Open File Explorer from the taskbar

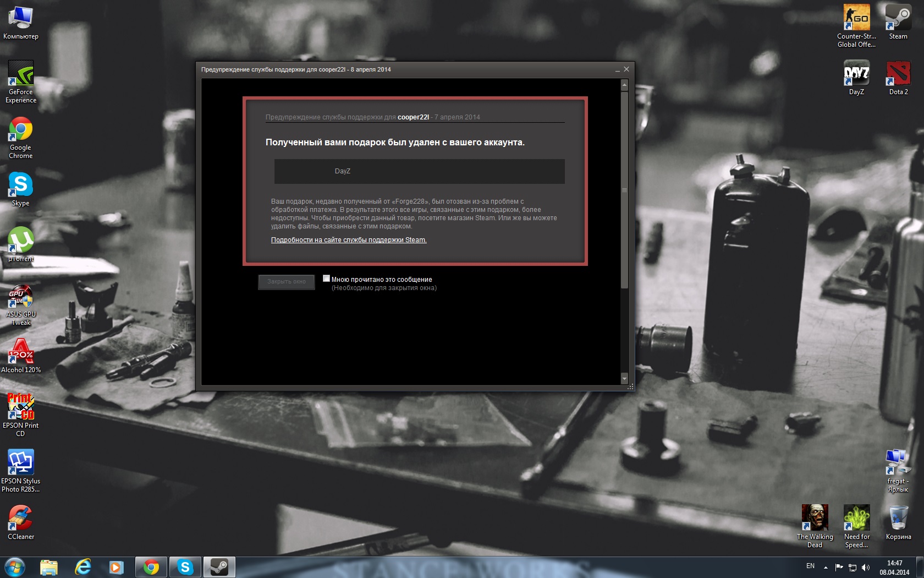click(49, 567)
